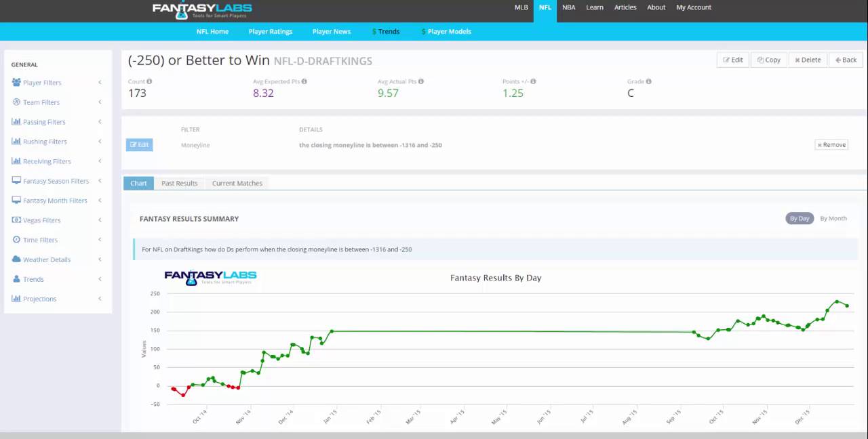
Task: Open the Current Matches tab
Action: click(x=237, y=183)
